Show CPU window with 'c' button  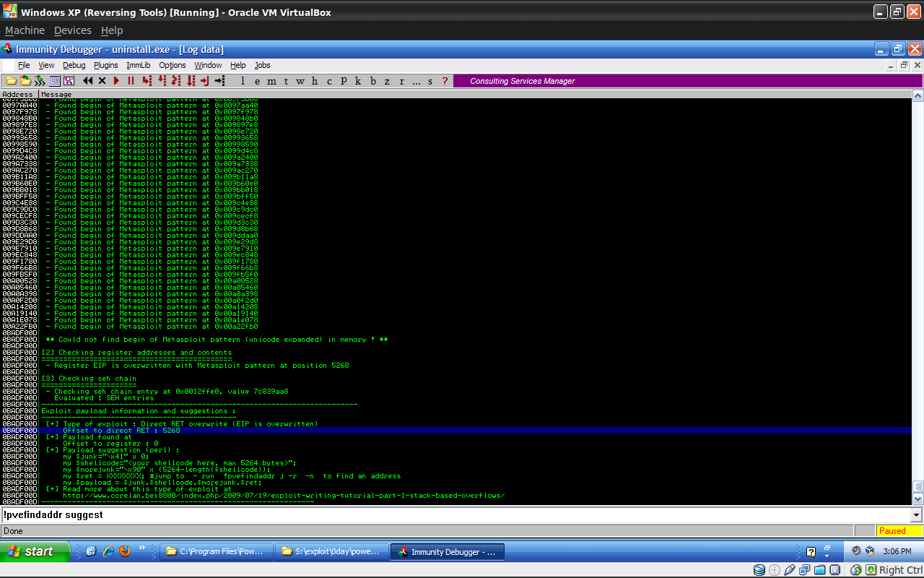(329, 81)
